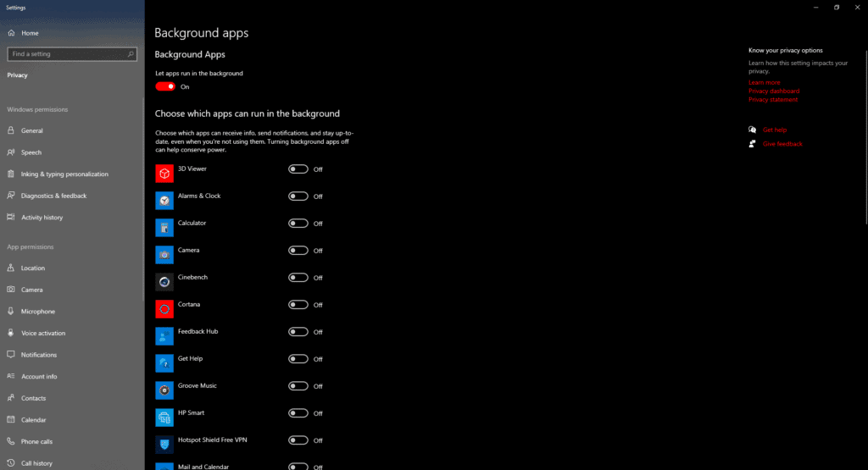This screenshot has height=470, width=868.
Task: Open the Location permissions page
Action: click(x=33, y=268)
